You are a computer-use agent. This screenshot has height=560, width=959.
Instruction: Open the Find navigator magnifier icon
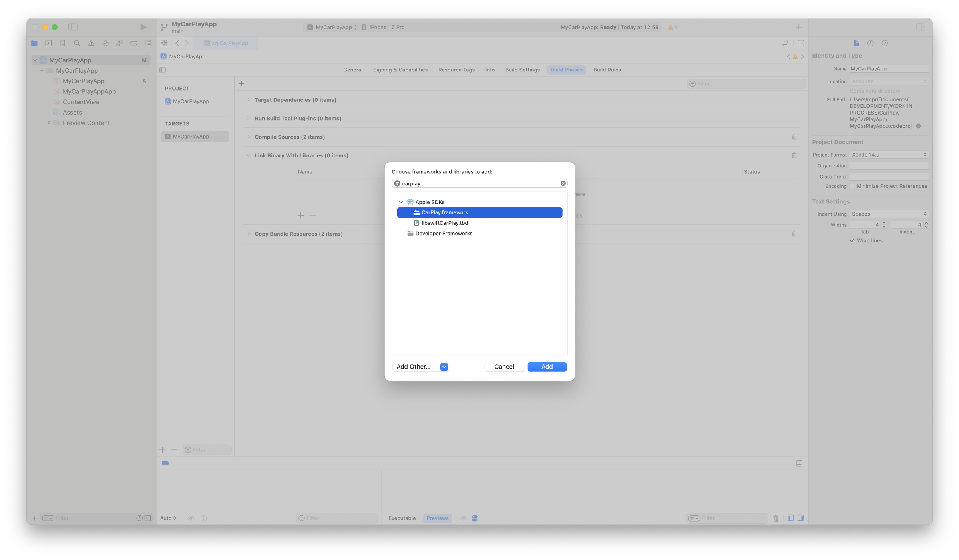tap(77, 43)
